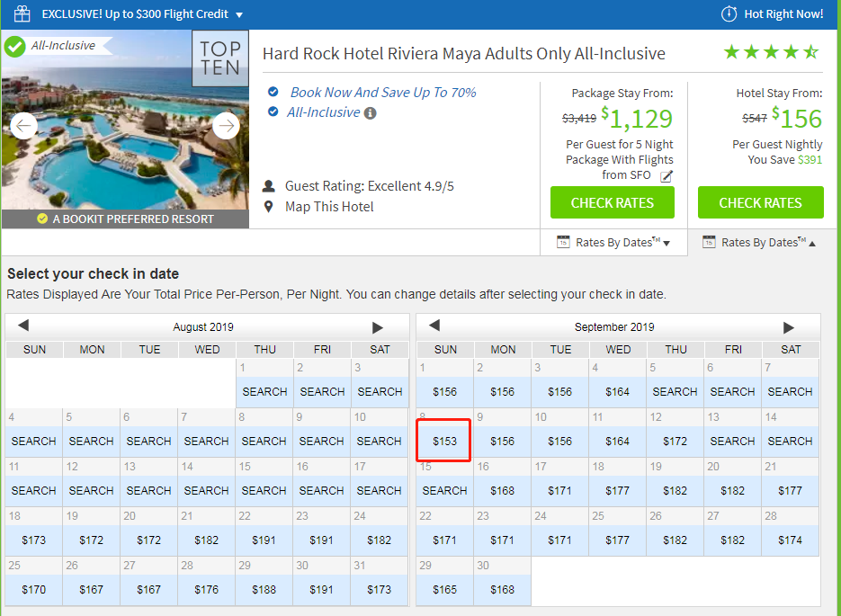Show next hotel photo arrow

(227, 126)
